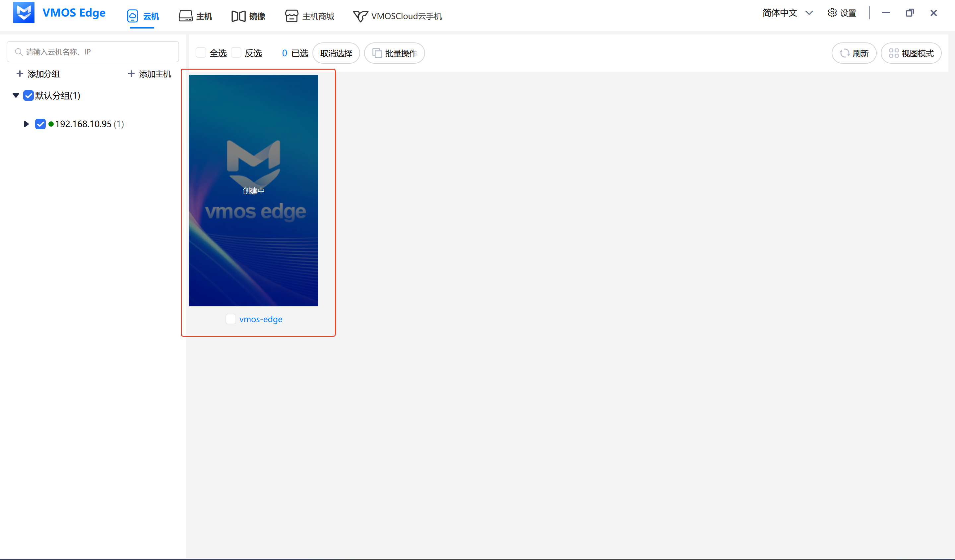Toggle the invert selection (反选) checkbox

tap(236, 53)
